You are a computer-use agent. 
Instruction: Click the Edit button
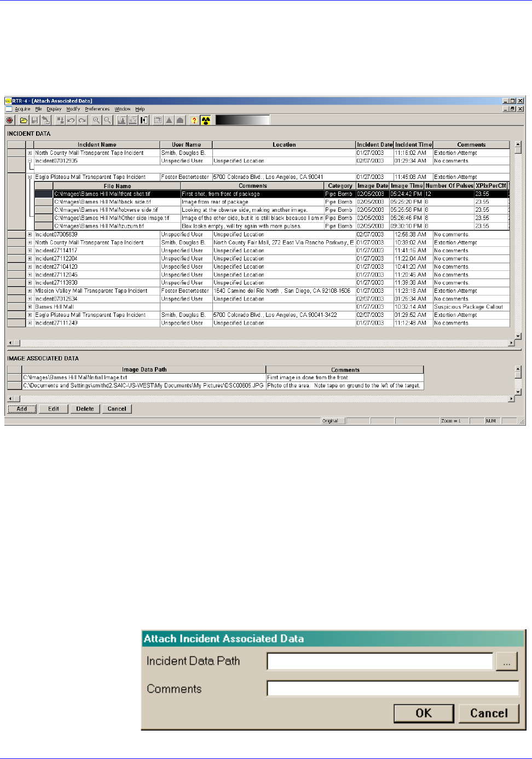tap(54, 409)
